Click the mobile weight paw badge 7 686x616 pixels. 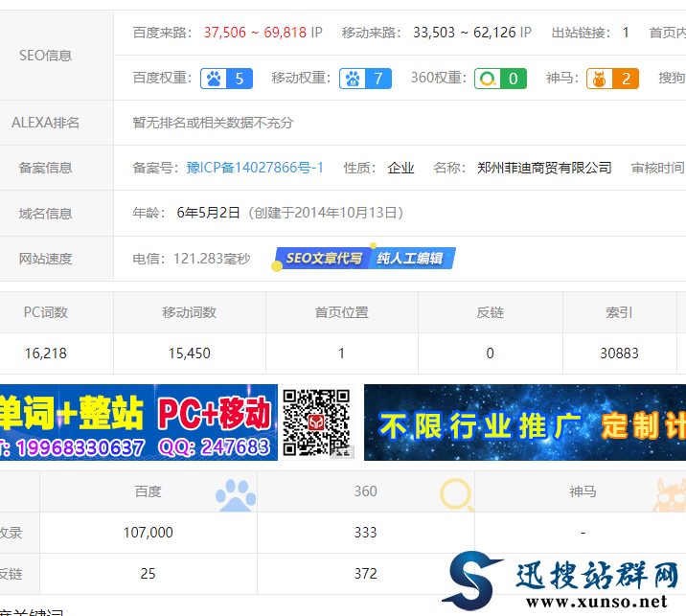pos(365,79)
